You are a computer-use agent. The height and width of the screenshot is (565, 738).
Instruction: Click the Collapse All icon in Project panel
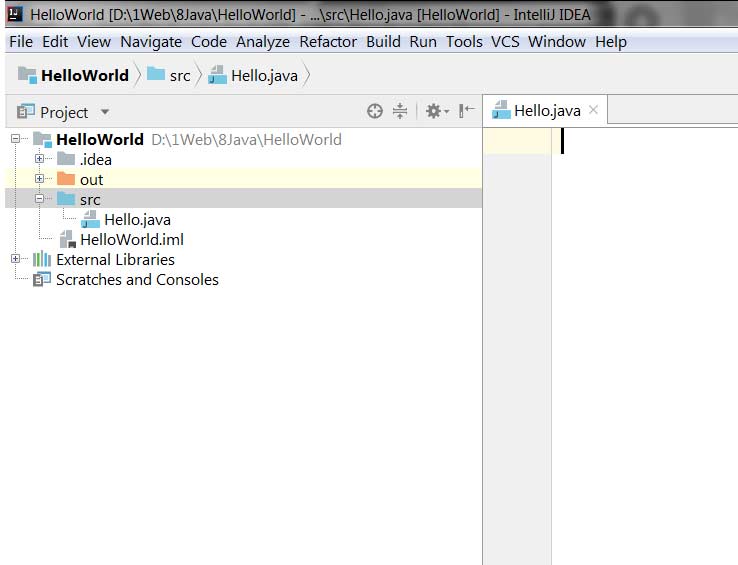(x=400, y=111)
